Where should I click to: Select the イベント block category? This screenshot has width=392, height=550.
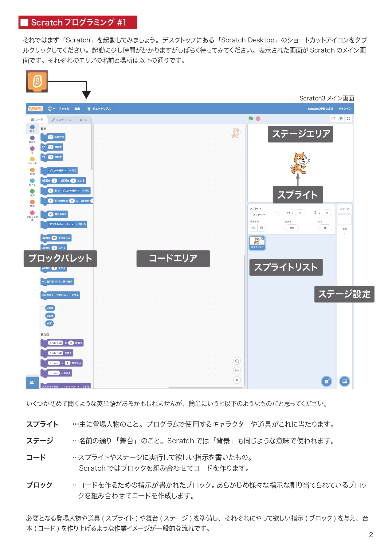pos(32,161)
